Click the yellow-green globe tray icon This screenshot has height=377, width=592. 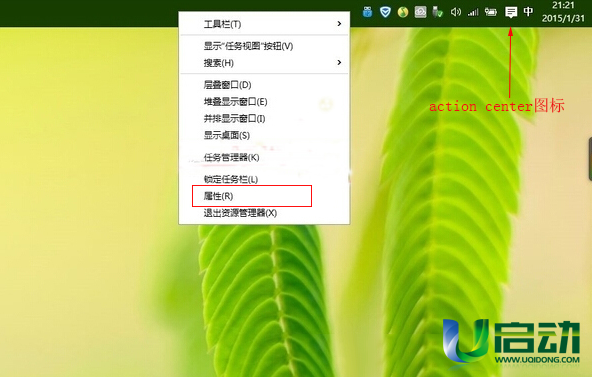coord(403,12)
